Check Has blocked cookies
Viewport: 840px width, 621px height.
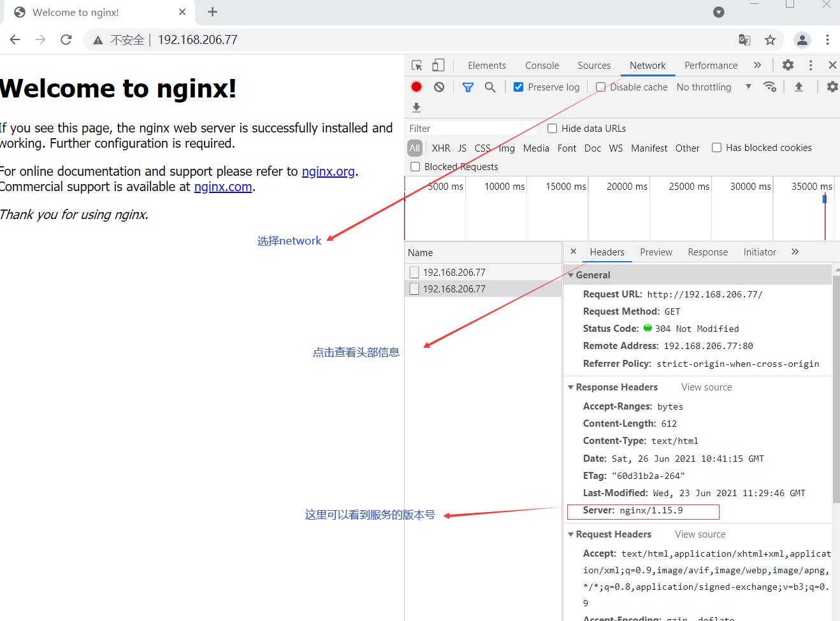[716, 148]
